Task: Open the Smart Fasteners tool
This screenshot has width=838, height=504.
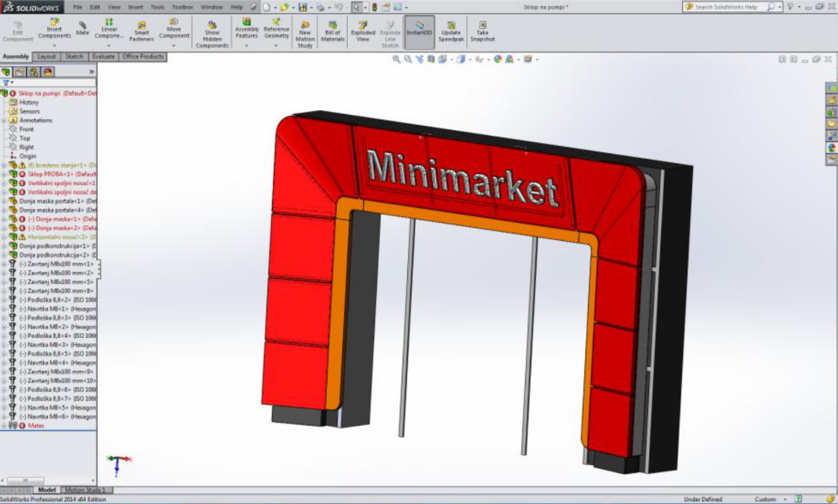Action: coord(141,31)
